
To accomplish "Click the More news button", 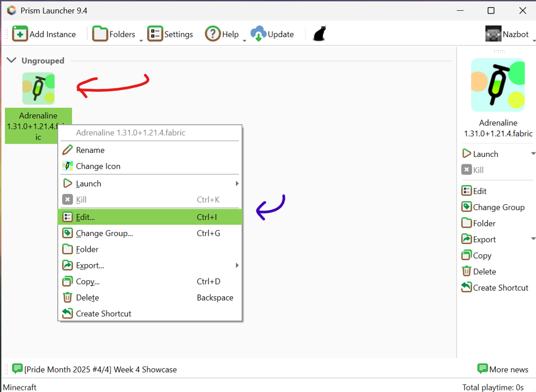I will coord(502,369).
